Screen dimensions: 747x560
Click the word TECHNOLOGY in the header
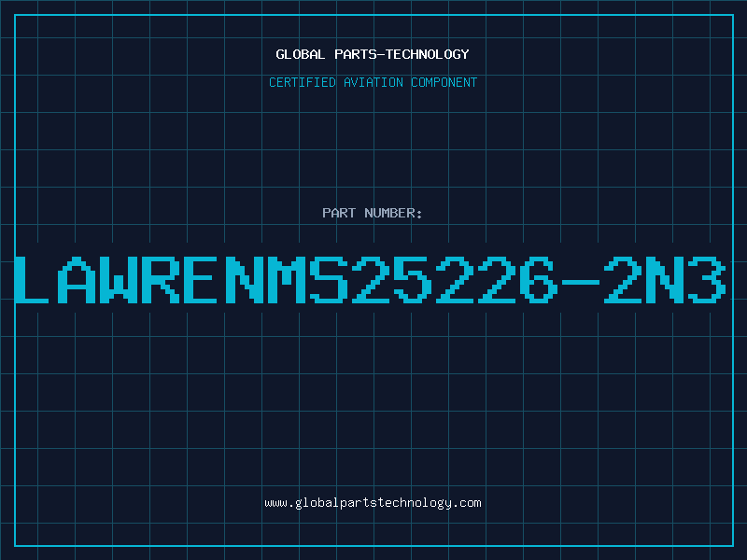(x=428, y=54)
